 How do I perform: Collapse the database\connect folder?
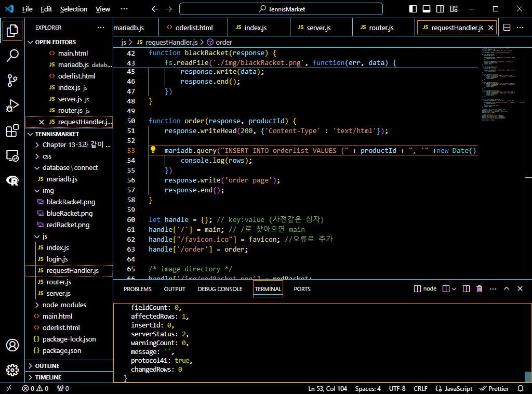point(69,168)
